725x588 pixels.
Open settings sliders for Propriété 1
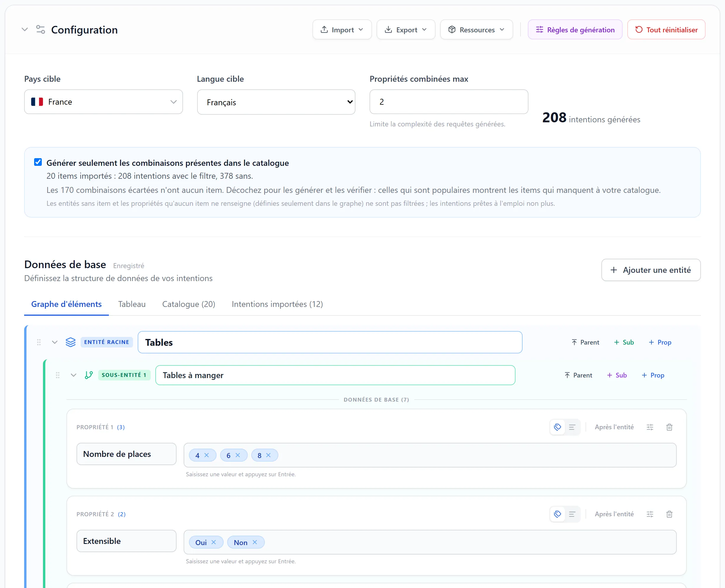click(649, 427)
